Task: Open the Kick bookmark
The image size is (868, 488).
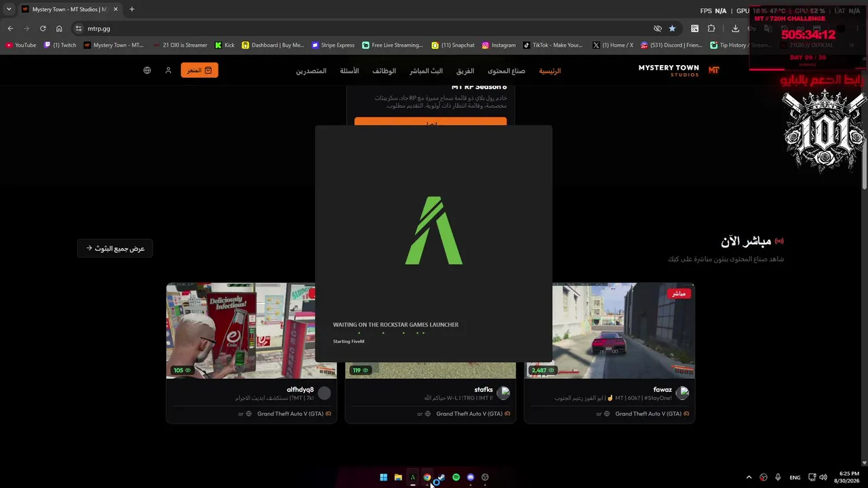Action: click(224, 45)
